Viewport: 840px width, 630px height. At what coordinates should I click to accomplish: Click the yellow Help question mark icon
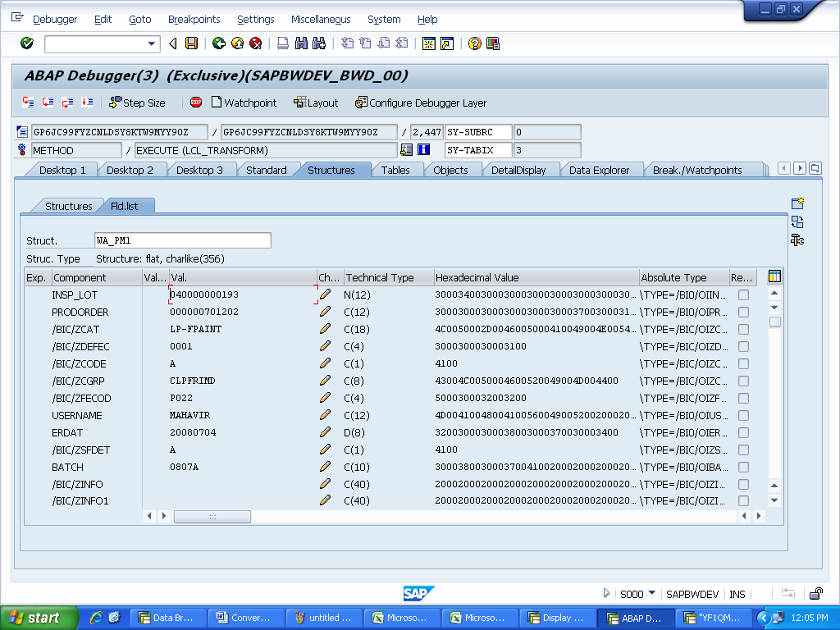pos(474,43)
